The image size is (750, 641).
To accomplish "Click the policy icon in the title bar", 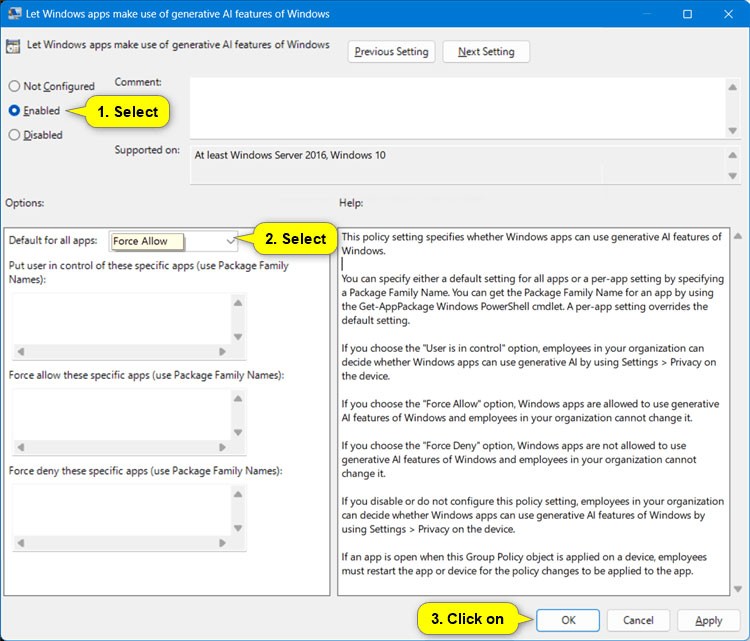I will (x=13, y=15).
